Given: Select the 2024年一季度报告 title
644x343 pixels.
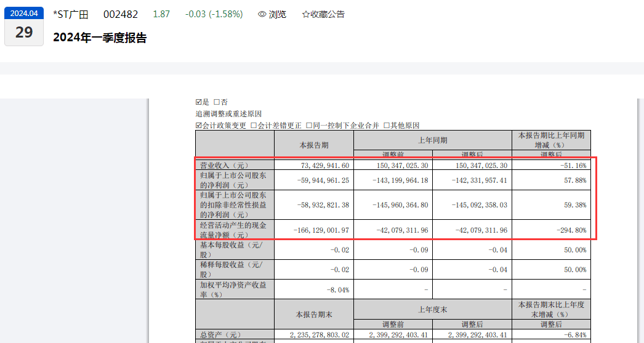Looking at the screenshot, I should (x=100, y=38).
